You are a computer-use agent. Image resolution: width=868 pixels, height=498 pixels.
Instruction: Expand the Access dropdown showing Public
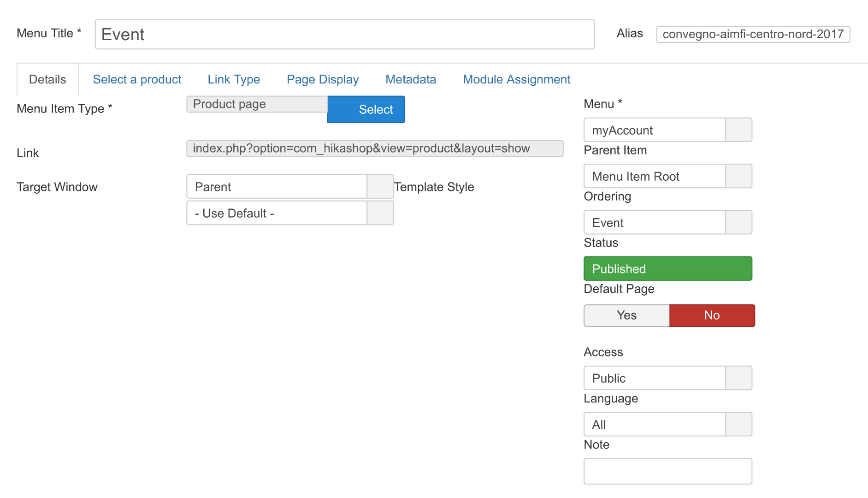coord(667,378)
